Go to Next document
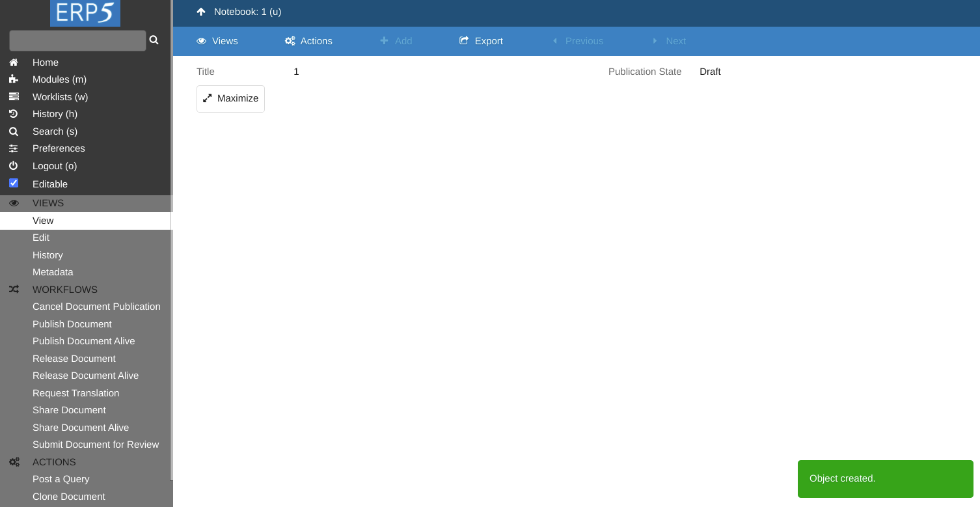This screenshot has width=980, height=507. click(669, 41)
